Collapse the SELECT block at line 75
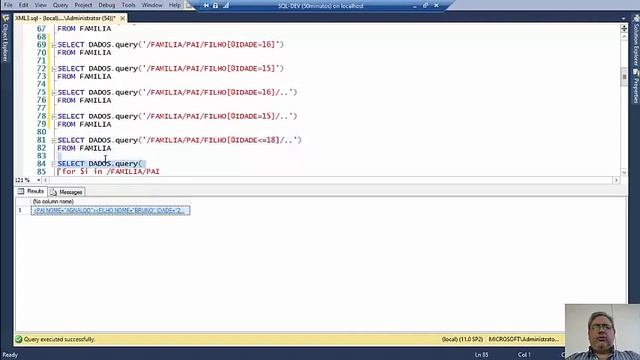Image resolution: width=640 pixels, height=360 pixels. [53, 93]
